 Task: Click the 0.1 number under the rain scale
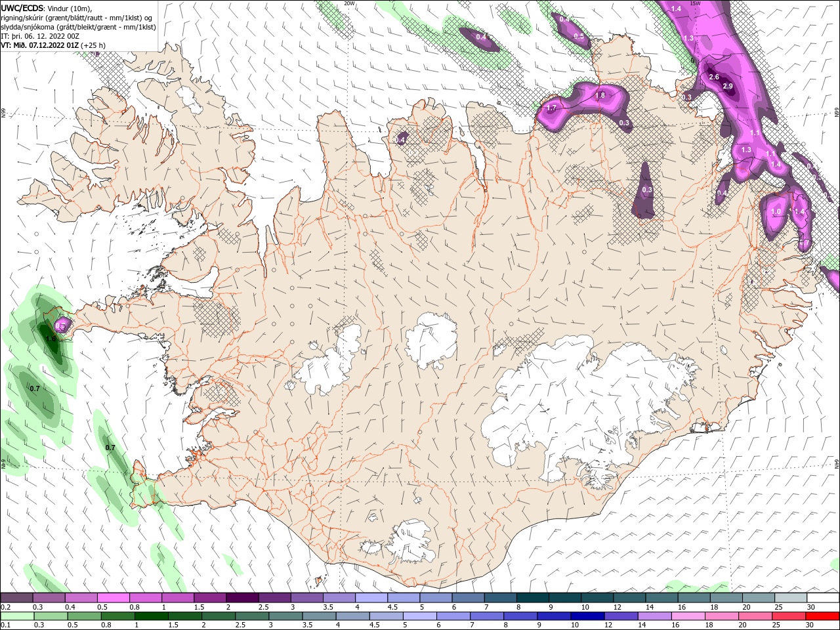[x=5, y=625]
